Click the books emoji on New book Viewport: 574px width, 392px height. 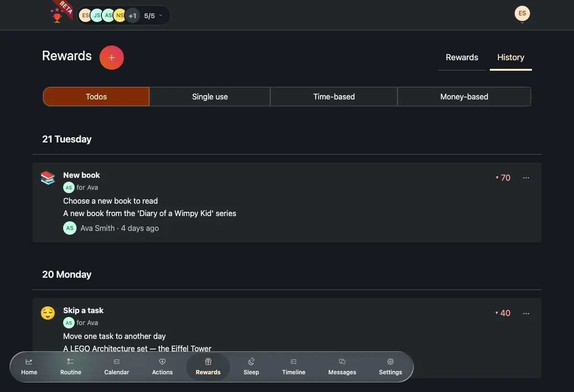point(48,178)
